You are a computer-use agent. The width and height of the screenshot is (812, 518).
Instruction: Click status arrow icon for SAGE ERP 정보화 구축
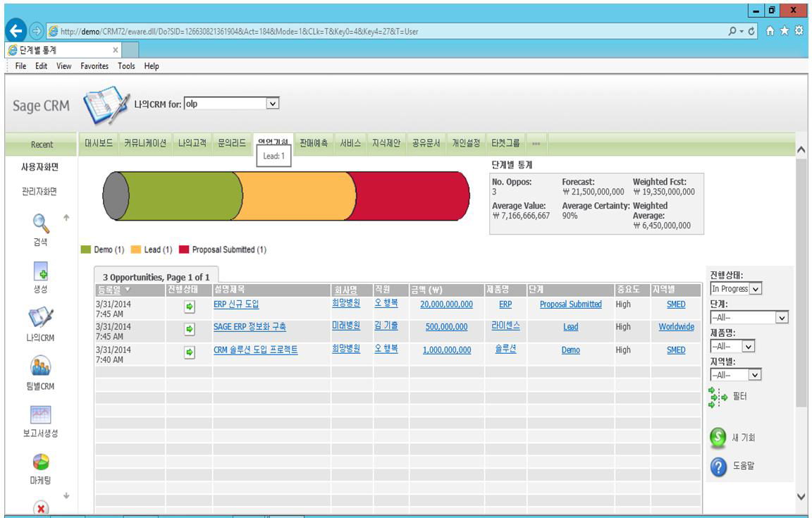(x=190, y=329)
